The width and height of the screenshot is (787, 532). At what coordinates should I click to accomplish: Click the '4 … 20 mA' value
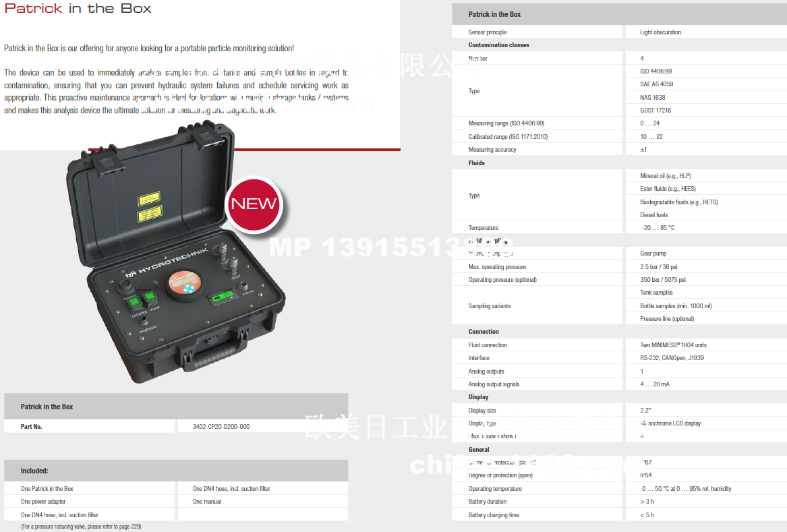pyautogui.click(x=655, y=384)
